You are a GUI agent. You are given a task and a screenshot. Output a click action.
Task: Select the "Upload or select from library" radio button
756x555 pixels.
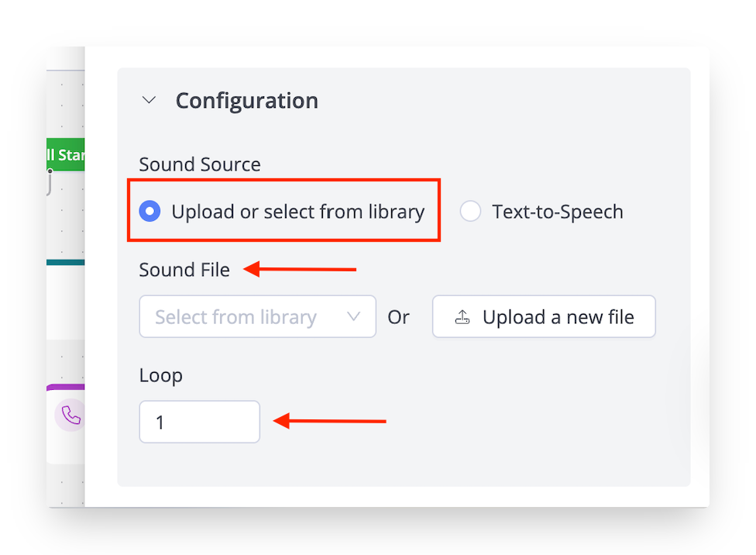[149, 212]
